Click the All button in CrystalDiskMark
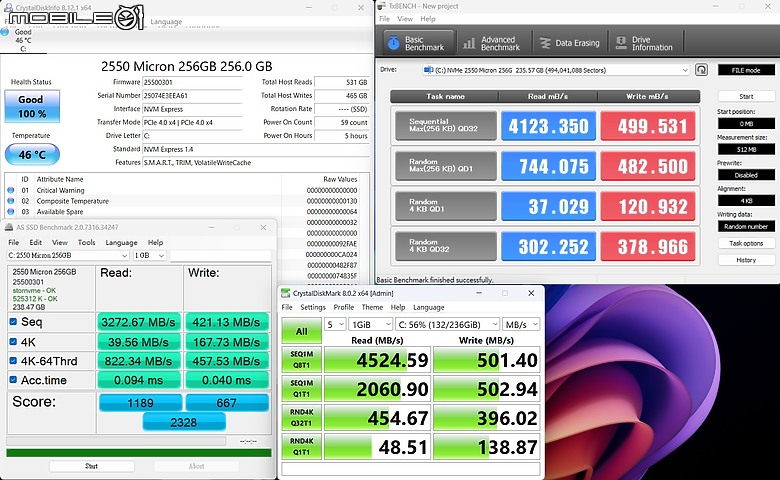 click(x=301, y=331)
